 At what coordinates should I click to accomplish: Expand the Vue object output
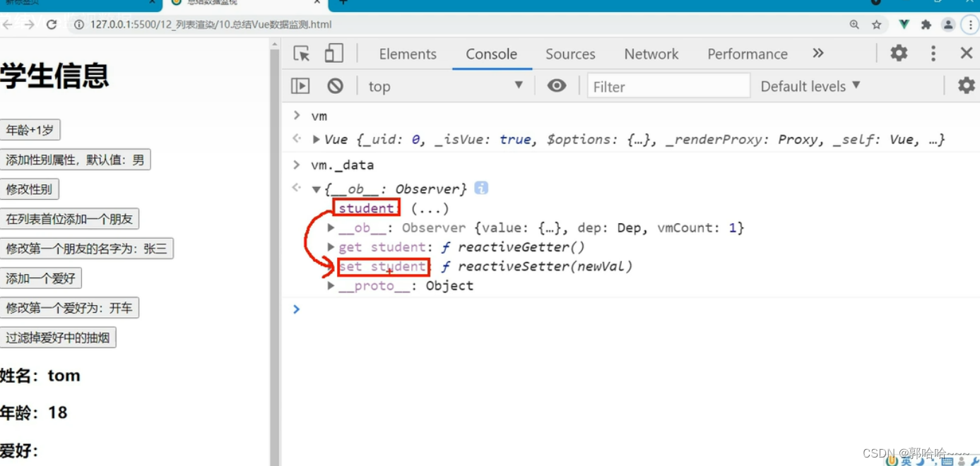[x=317, y=140]
